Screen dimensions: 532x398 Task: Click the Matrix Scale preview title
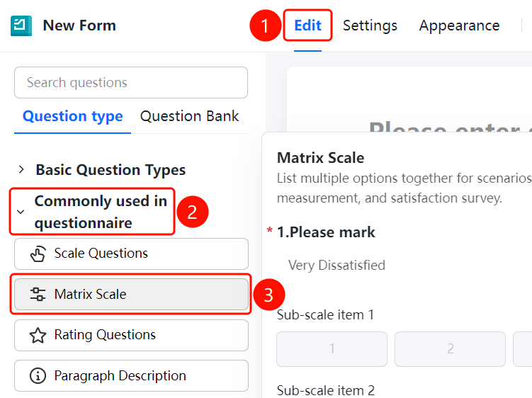click(321, 158)
